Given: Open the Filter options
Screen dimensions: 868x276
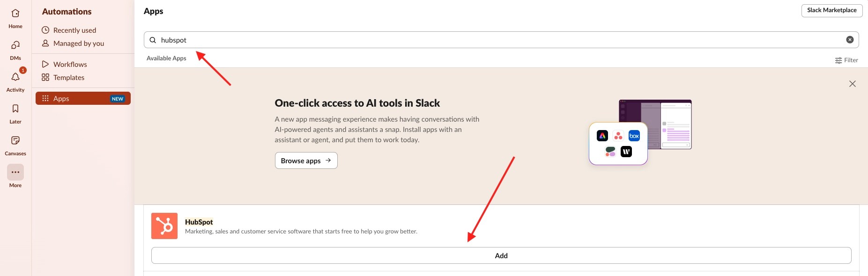Looking at the screenshot, I should point(846,60).
